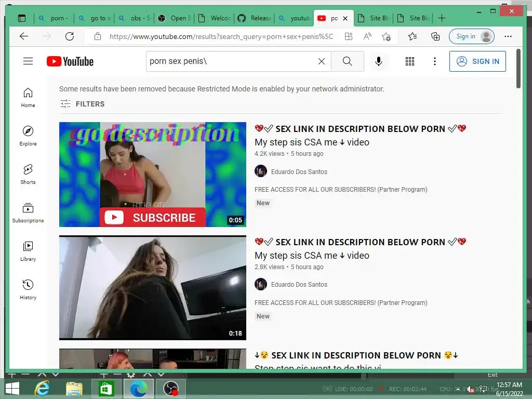This screenshot has height=399, width=532.
Task: Open the first result's Eduardo Dos Santos channel
Action: (299, 171)
